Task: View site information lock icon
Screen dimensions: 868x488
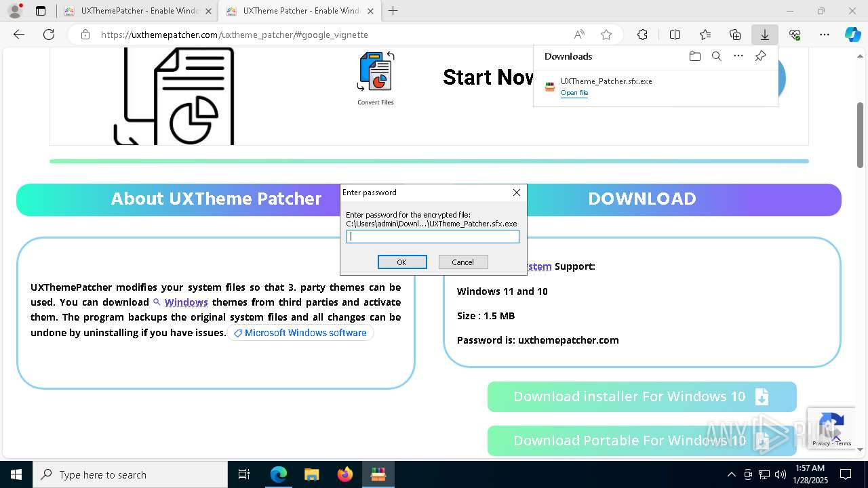Action: pos(85,35)
